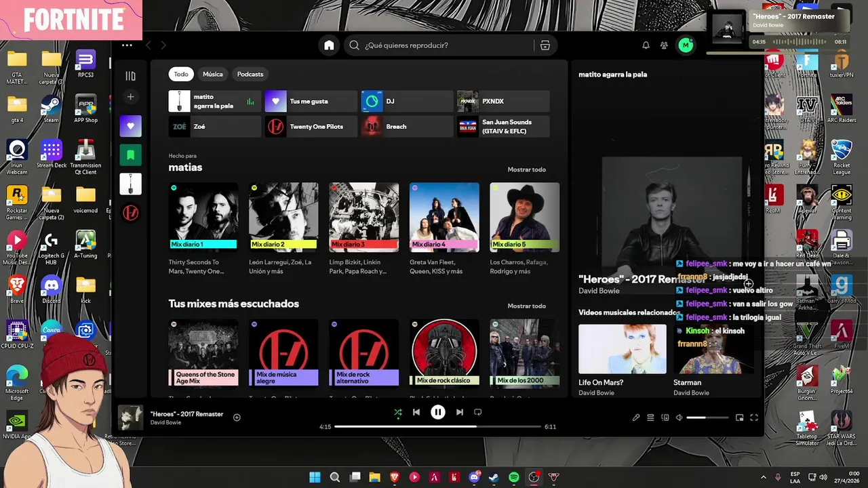The height and width of the screenshot is (488, 868).
Task: Go forward using the right chevron arrow
Action: pyautogui.click(x=163, y=45)
